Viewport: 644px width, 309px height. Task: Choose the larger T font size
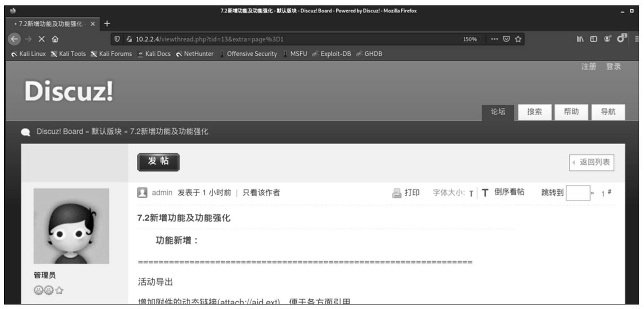[x=485, y=193]
